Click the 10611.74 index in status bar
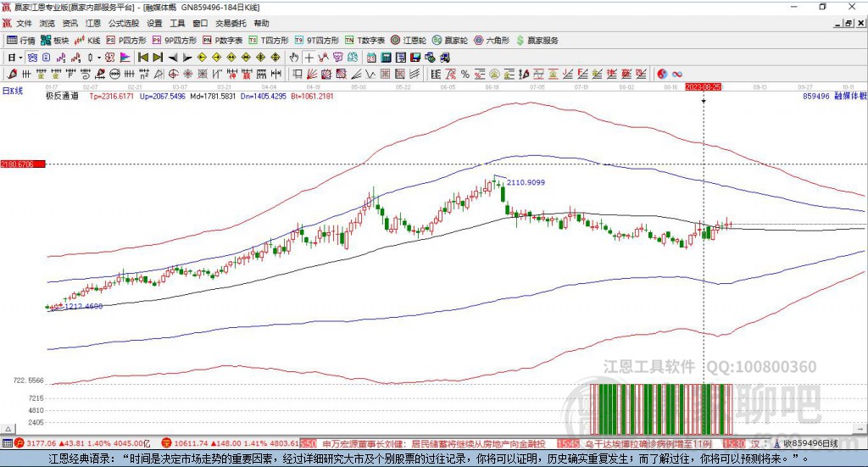This screenshot has width=868, height=467. point(189,443)
